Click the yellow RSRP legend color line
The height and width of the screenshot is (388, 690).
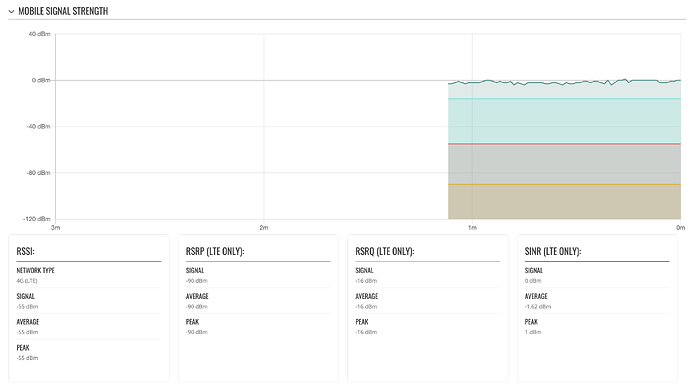258,261
